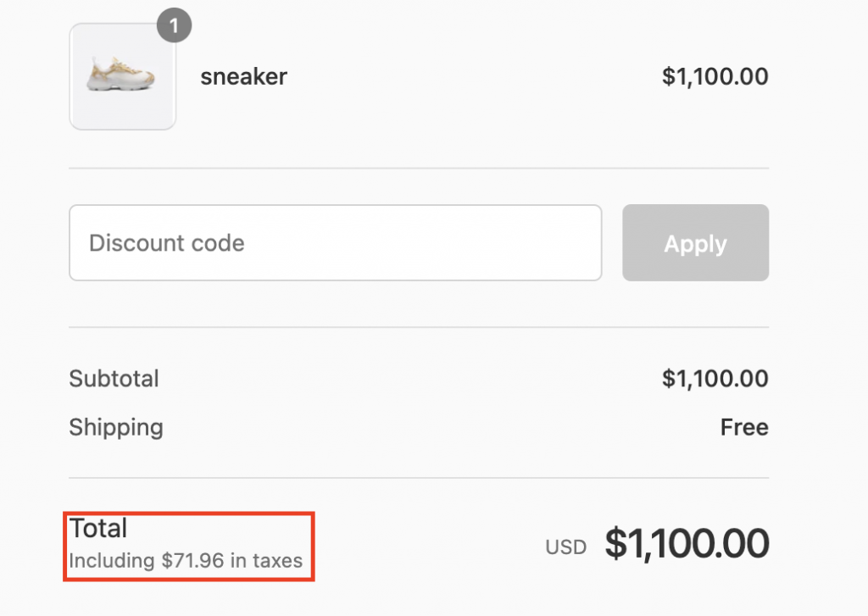Screen dimensions: 868x616
Task: Click the Subtotal label
Action: pos(114,379)
